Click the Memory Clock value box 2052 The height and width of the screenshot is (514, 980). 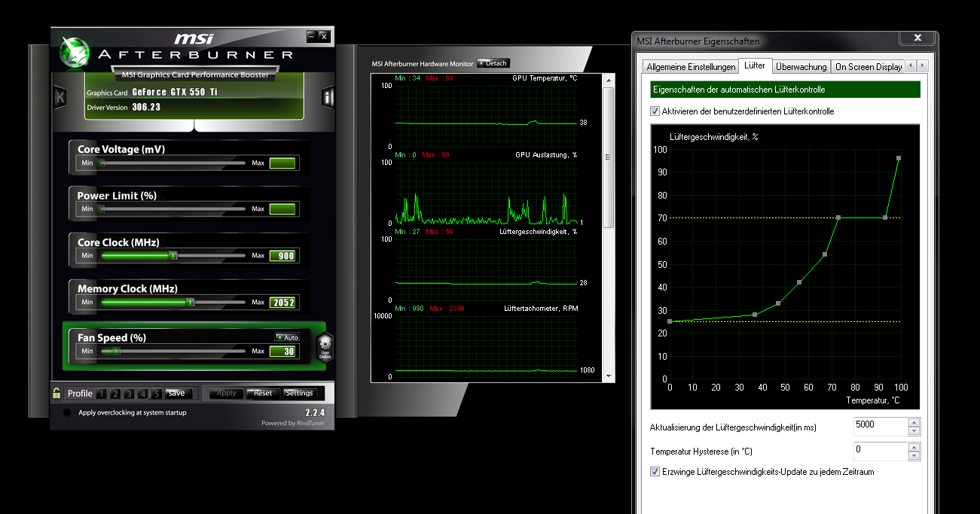click(x=282, y=303)
